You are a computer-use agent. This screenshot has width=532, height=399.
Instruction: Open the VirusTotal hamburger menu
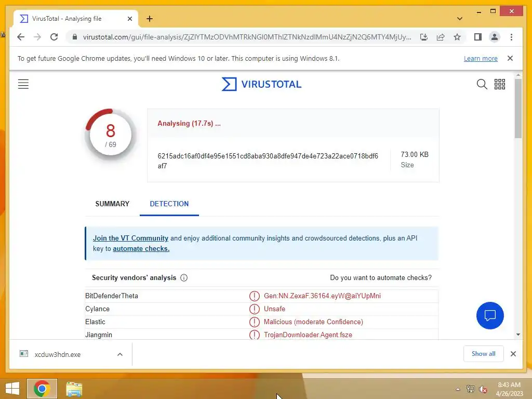pos(23,84)
